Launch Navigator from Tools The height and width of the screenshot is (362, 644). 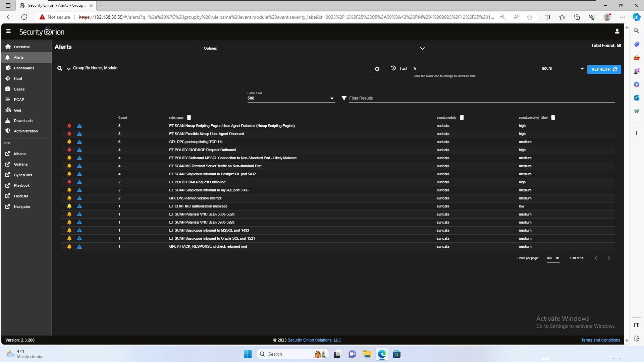26,206
